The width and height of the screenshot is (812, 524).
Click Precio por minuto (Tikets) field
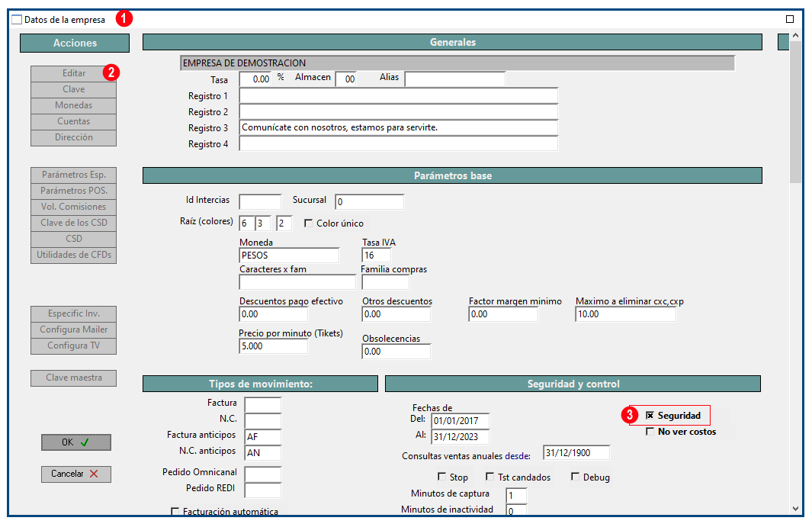pyautogui.click(x=274, y=346)
